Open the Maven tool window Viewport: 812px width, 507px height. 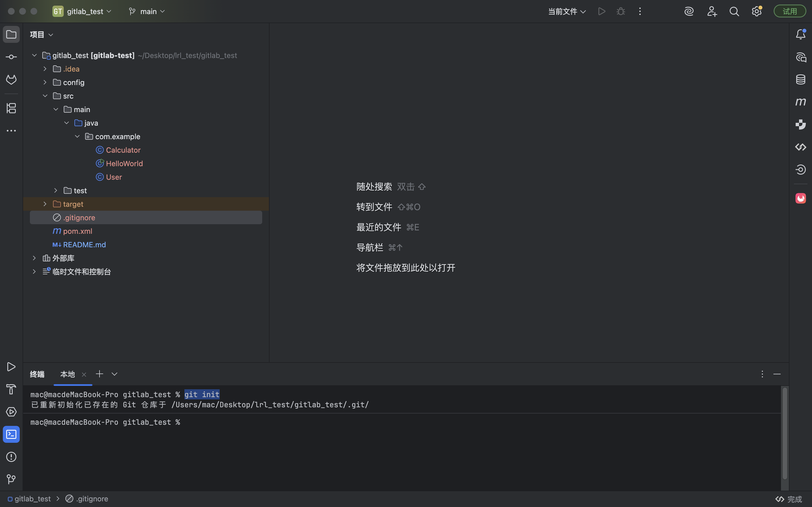(x=801, y=102)
